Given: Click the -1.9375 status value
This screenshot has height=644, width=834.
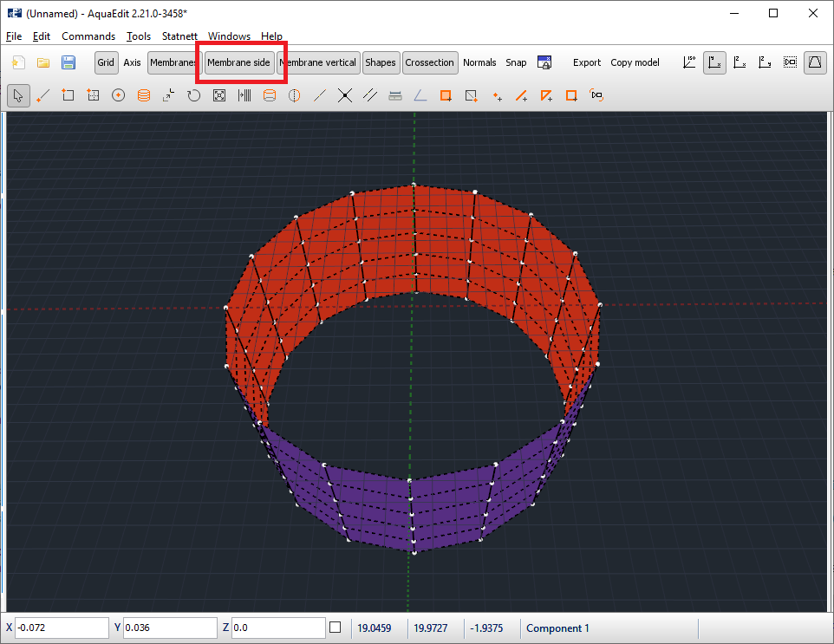Looking at the screenshot, I should [486, 628].
